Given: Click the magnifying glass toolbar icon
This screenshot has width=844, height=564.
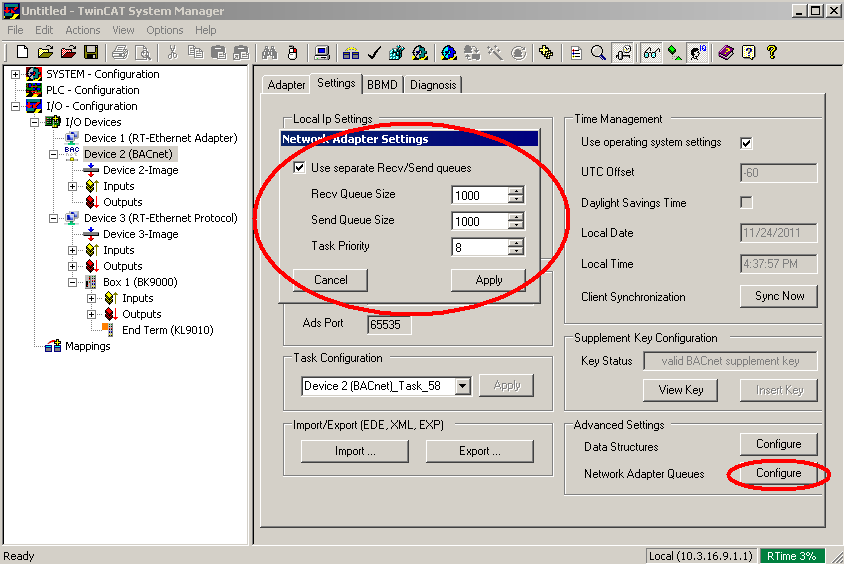Looking at the screenshot, I should pos(598,52).
